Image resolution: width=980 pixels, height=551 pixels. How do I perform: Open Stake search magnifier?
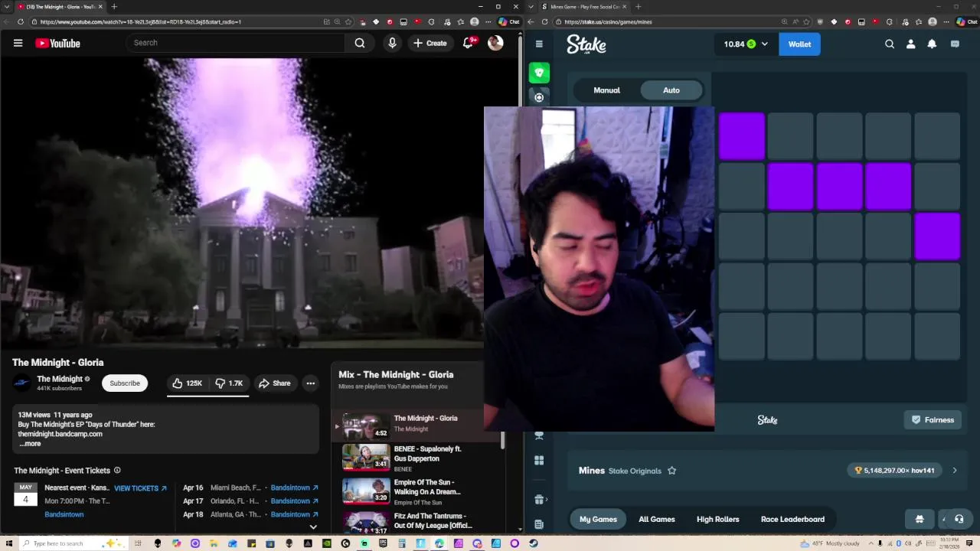[x=890, y=44]
